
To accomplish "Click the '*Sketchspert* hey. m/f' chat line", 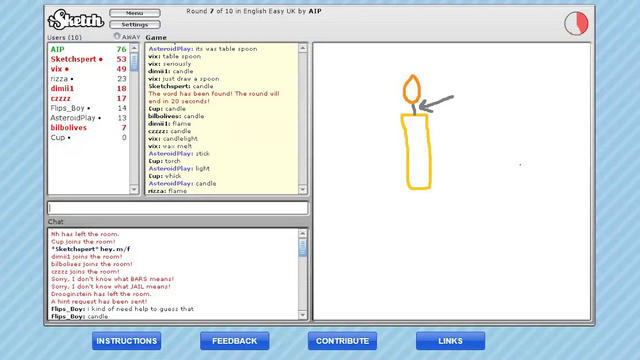I will [x=91, y=249].
